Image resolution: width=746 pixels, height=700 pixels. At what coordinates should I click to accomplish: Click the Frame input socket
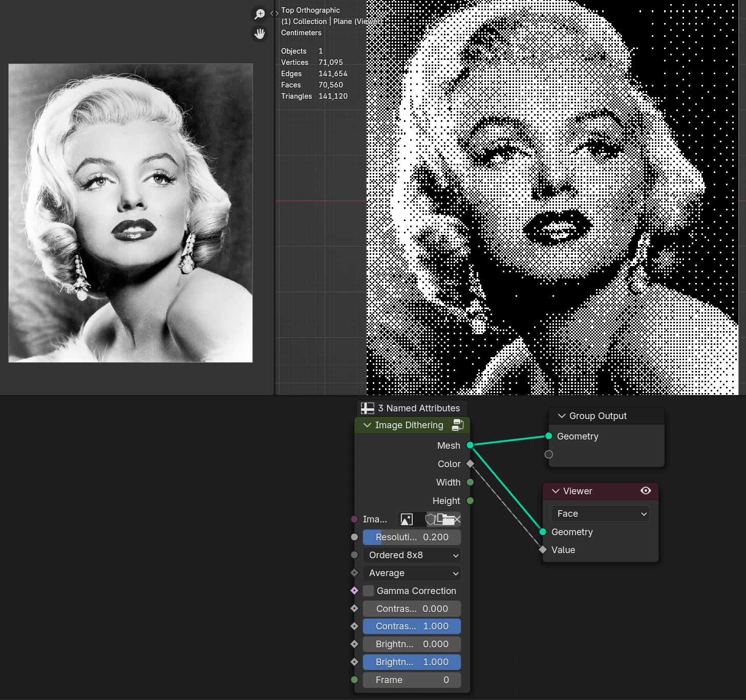pyautogui.click(x=354, y=680)
